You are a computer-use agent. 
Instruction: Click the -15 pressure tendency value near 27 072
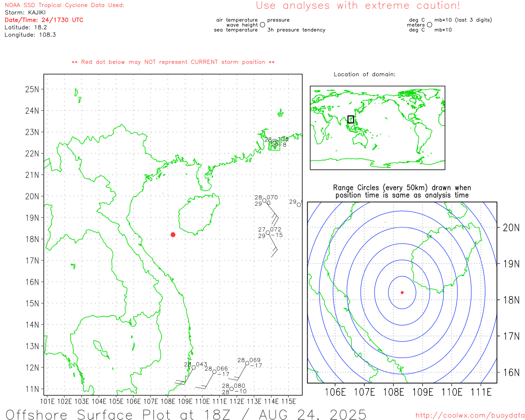[276, 235]
